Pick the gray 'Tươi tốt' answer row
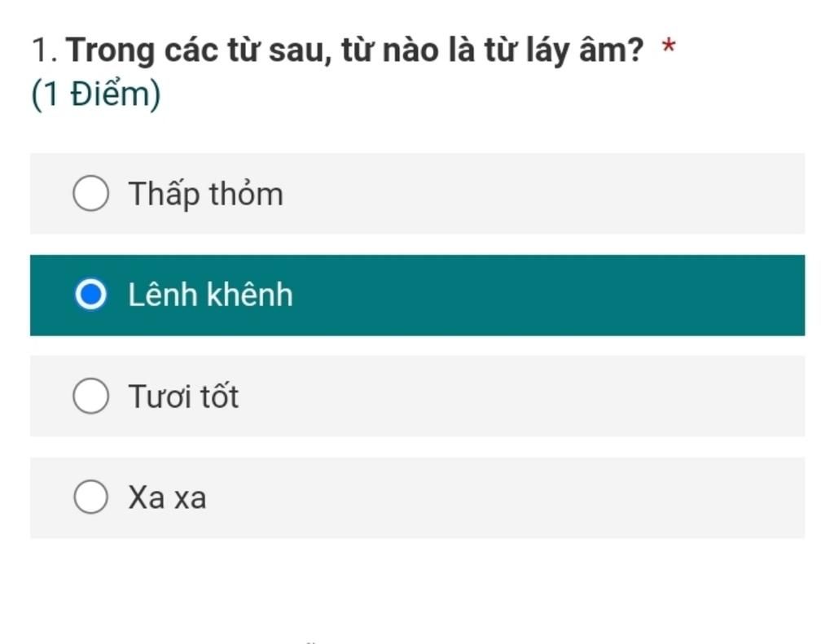 [x=417, y=396]
